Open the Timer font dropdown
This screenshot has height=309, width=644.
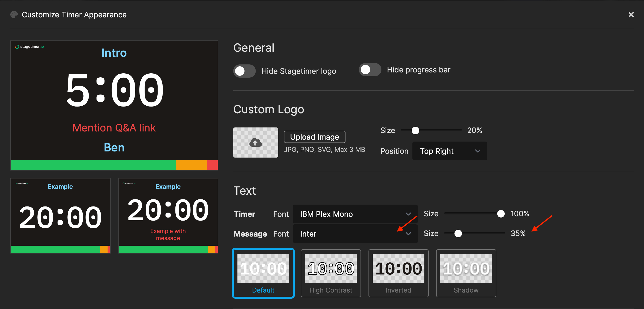click(x=355, y=214)
